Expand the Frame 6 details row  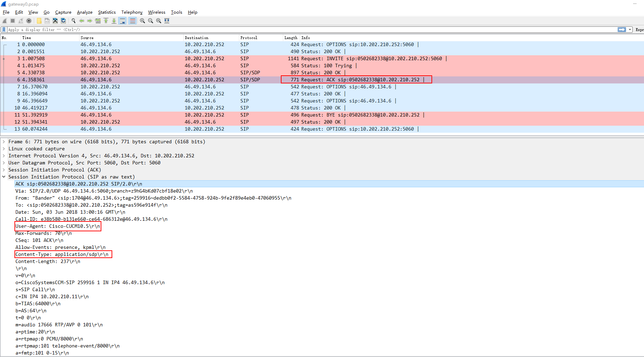(4, 142)
